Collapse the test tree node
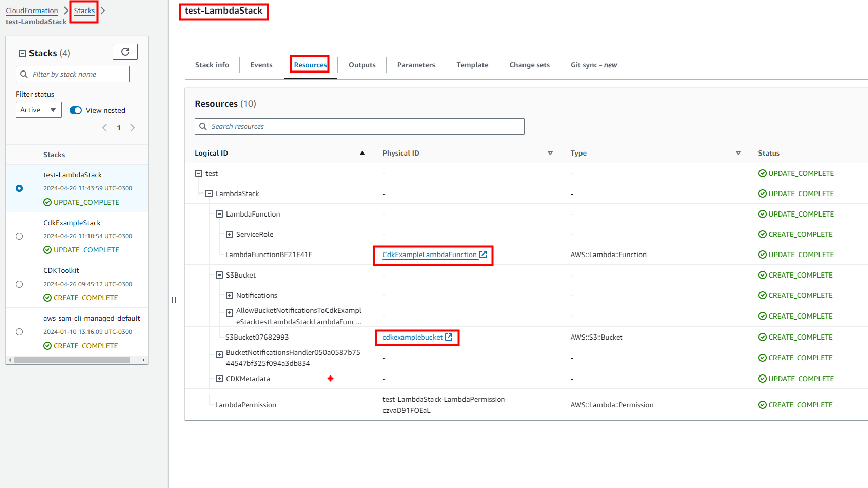 (x=199, y=173)
